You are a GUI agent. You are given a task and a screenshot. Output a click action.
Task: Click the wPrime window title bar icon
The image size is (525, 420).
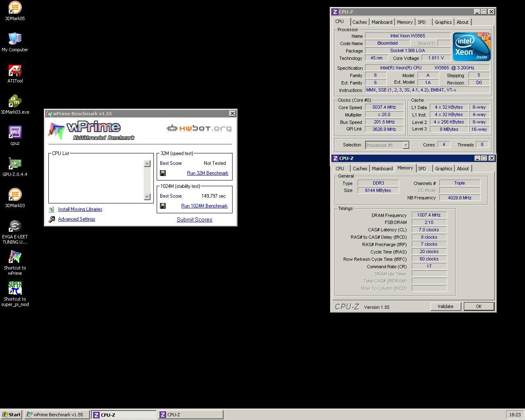49,114
